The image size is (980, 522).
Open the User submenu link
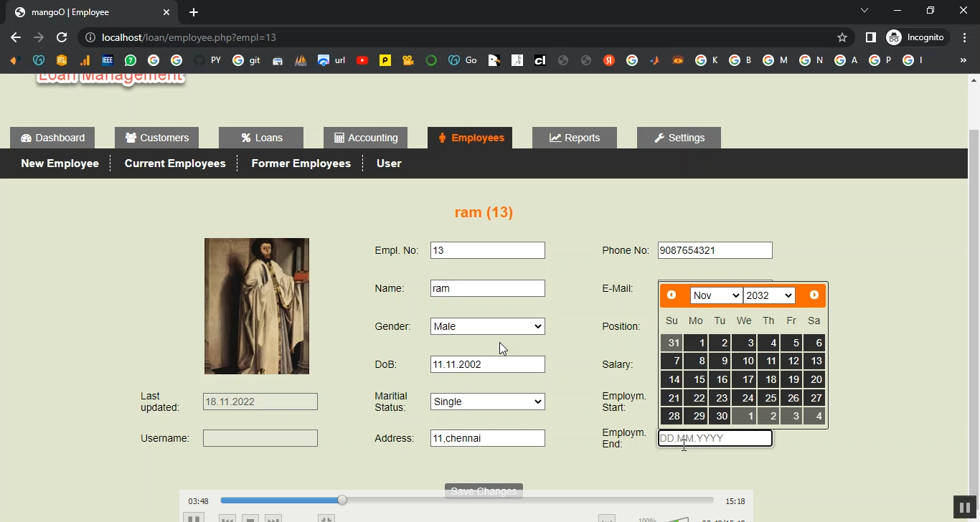389,163
